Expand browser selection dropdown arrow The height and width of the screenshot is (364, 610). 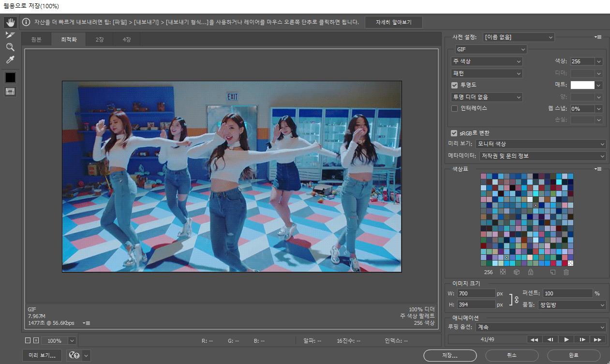click(87, 355)
